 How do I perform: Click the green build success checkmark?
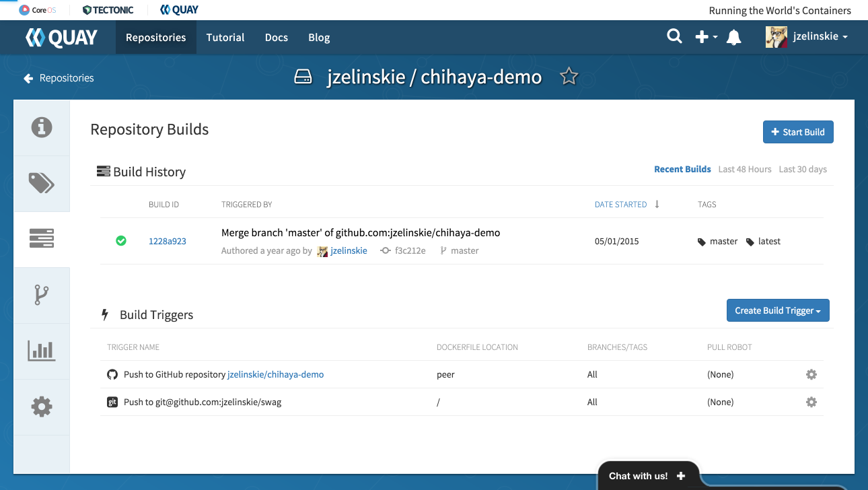[121, 240]
